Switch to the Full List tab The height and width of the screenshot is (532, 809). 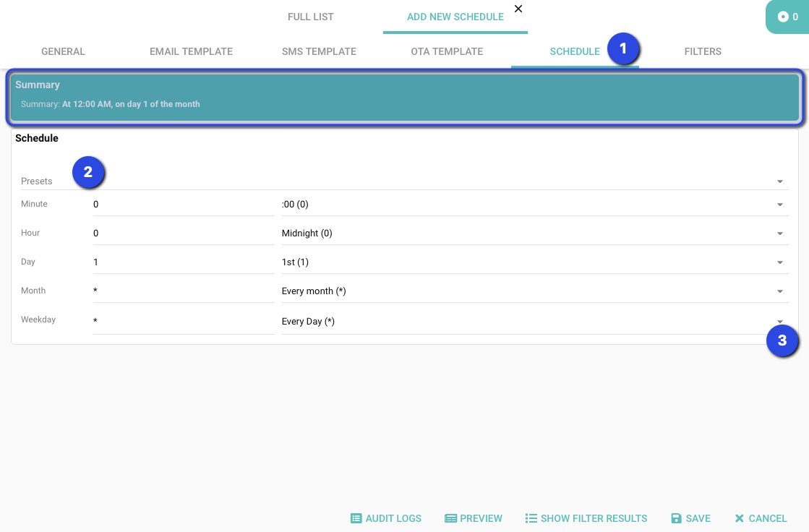(x=311, y=17)
